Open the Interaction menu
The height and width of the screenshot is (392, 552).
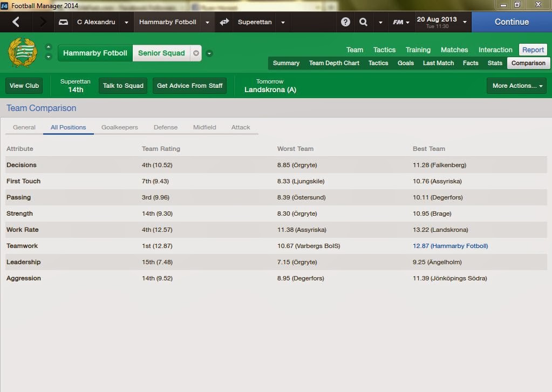pos(495,50)
